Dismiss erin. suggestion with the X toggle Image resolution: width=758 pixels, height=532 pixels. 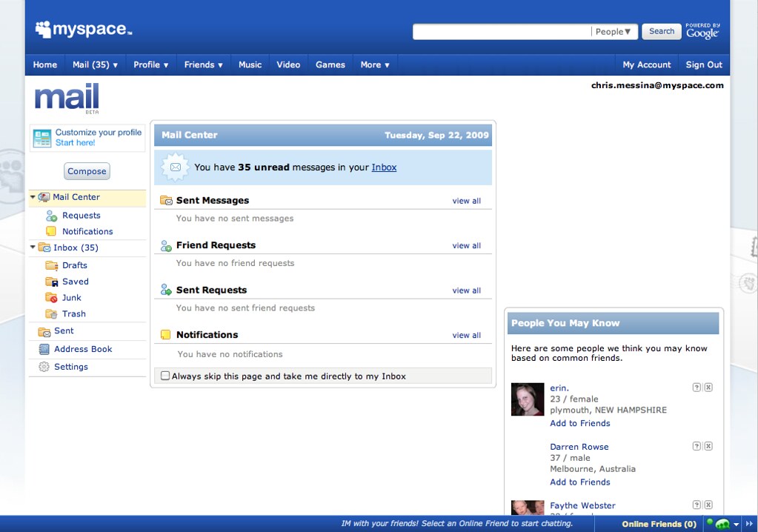[x=708, y=387]
